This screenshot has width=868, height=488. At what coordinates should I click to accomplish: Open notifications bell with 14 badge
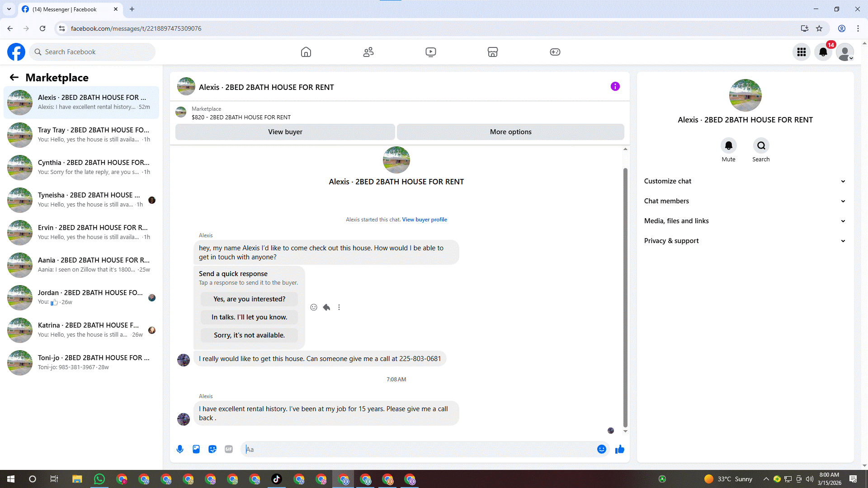(x=823, y=52)
